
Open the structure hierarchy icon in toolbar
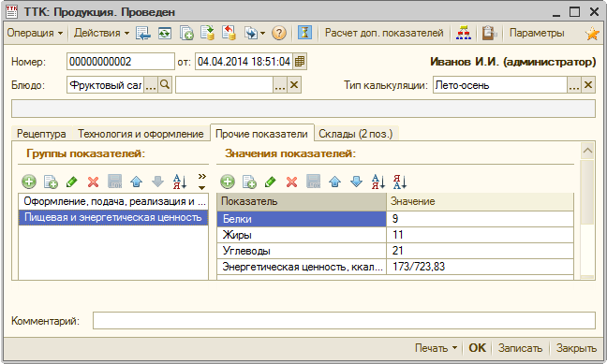pyautogui.click(x=464, y=33)
